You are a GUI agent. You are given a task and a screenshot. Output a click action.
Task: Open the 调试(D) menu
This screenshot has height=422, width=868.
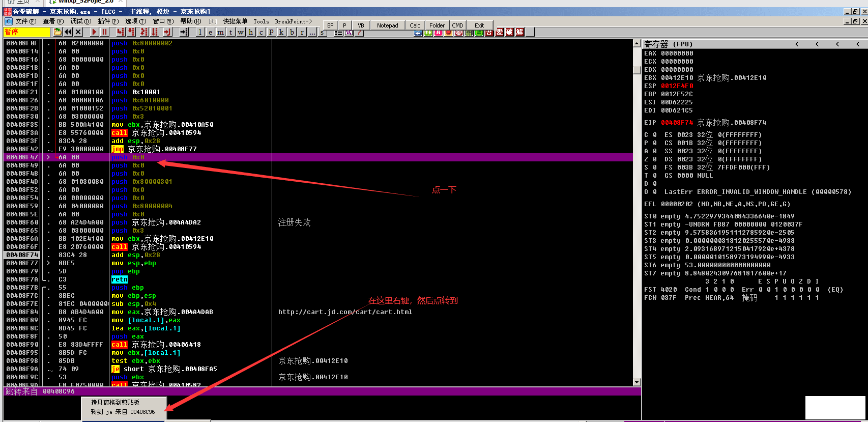[80, 21]
